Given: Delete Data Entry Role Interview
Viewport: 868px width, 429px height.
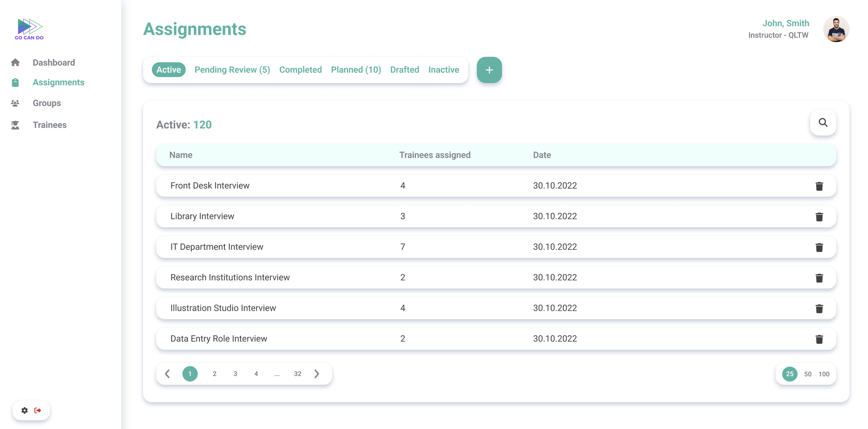Looking at the screenshot, I should pyautogui.click(x=819, y=339).
